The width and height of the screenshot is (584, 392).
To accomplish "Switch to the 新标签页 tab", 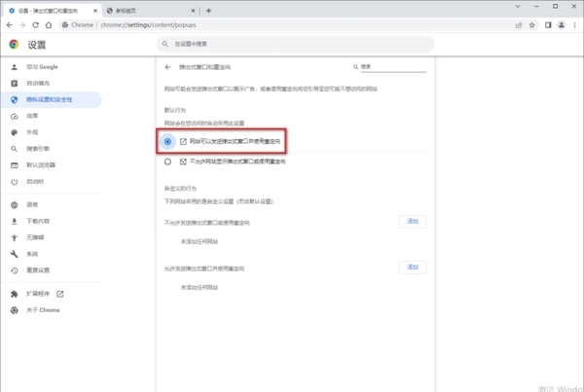I will pyautogui.click(x=151, y=11).
